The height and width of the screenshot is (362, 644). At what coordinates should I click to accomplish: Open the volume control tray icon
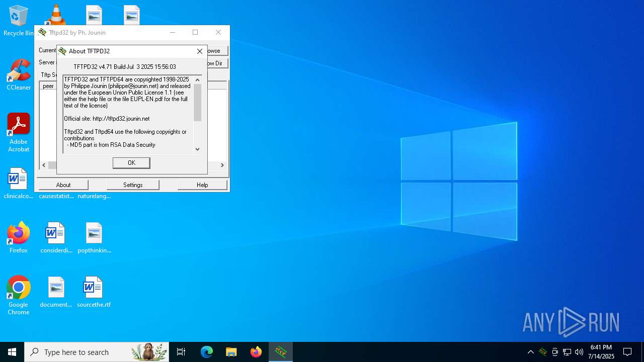[x=579, y=352]
